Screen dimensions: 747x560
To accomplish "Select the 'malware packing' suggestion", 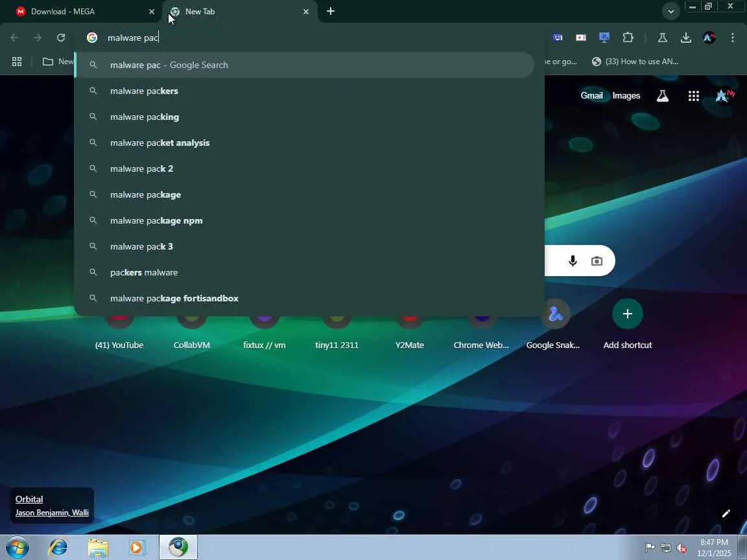I will [305, 117].
